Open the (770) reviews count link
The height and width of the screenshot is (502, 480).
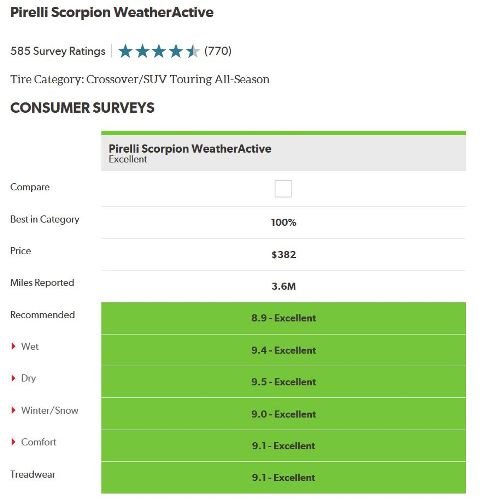218,51
